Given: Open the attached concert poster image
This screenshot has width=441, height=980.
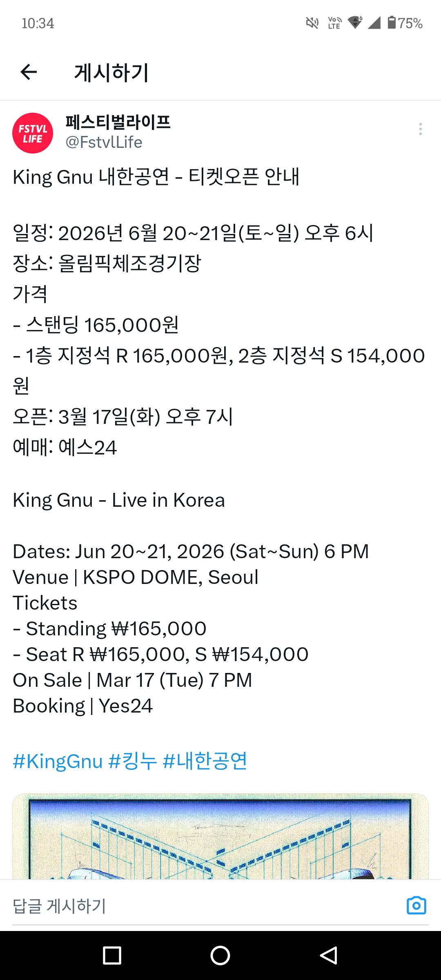Looking at the screenshot, I should [220, 836].
